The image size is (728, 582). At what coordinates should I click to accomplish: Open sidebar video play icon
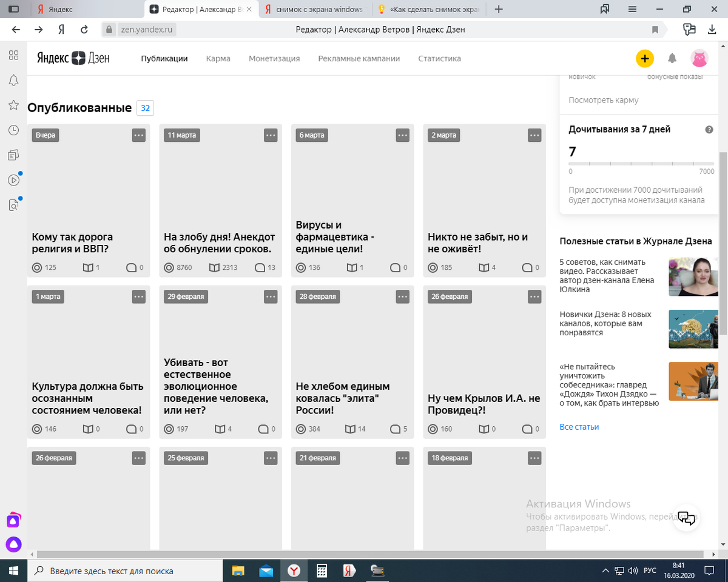pyautogui.click(x=13, y=180)
